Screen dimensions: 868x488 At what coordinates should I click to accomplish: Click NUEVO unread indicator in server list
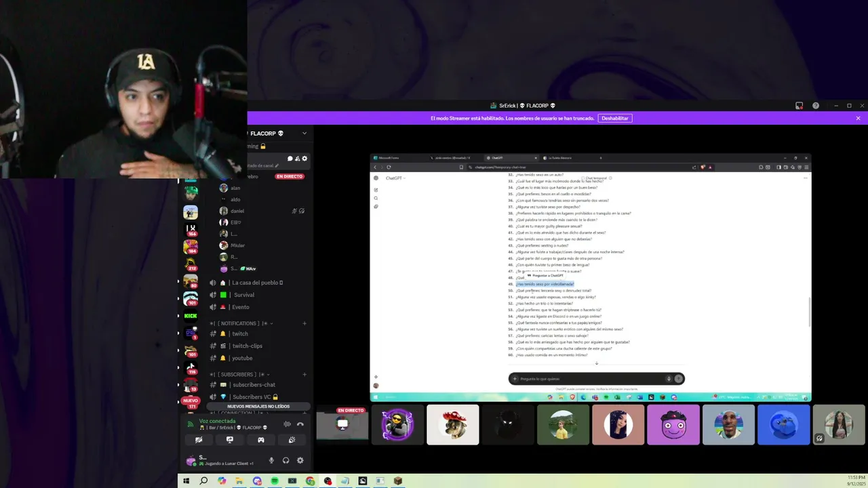pos(191,401)
